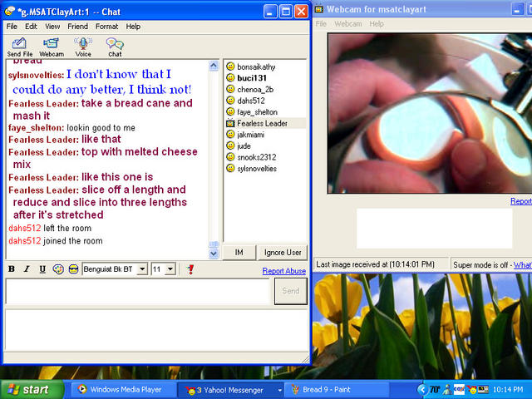Open the font size 11 dropdown
The height and width of the screenshot is (399, 532).
point(170,269)
